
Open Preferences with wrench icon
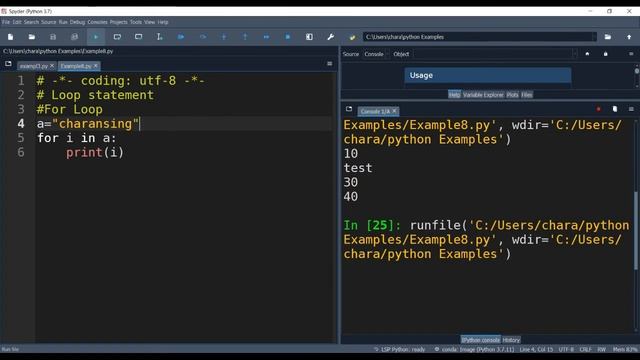pos(331,37)
